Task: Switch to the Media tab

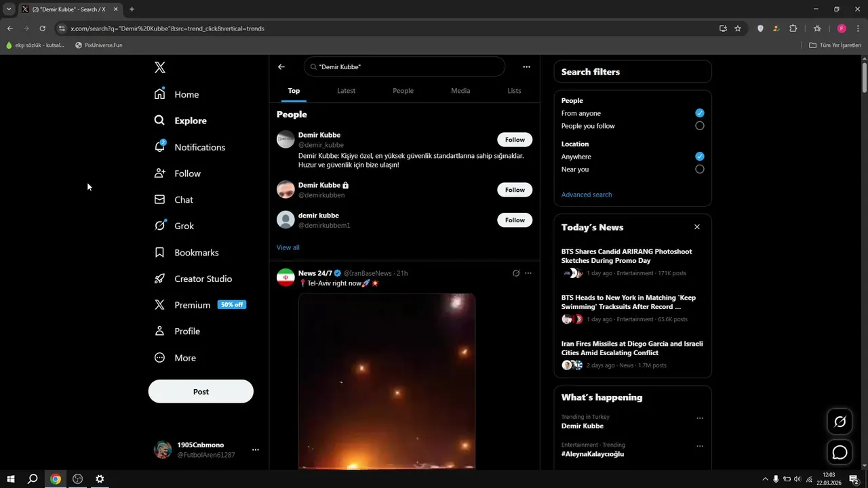Action: click(460, 91)
